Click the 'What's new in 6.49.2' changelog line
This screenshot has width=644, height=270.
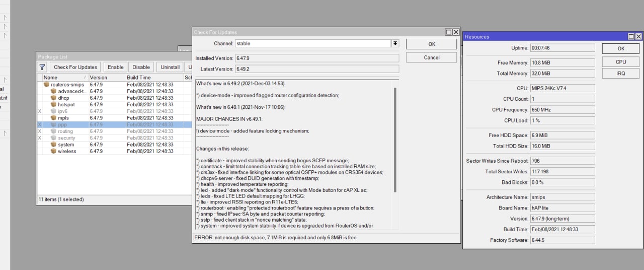(240, 83)
